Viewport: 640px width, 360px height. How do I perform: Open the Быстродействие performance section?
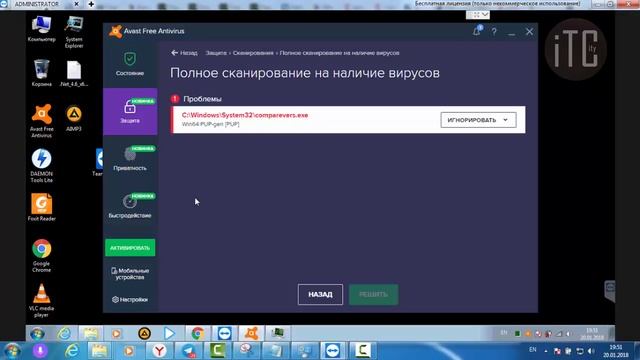130,206
